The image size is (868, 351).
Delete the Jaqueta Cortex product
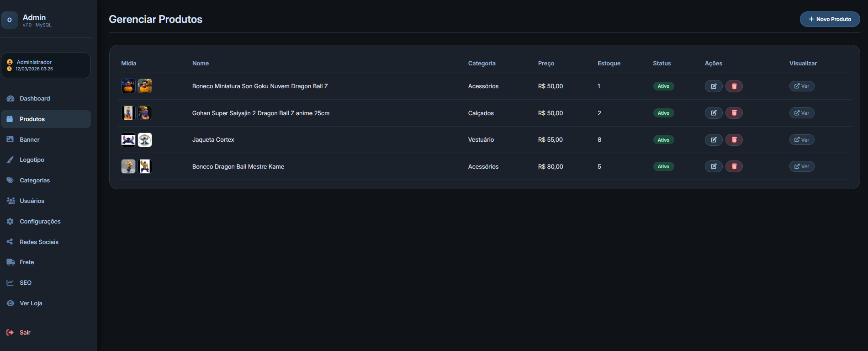click(734, 140)
